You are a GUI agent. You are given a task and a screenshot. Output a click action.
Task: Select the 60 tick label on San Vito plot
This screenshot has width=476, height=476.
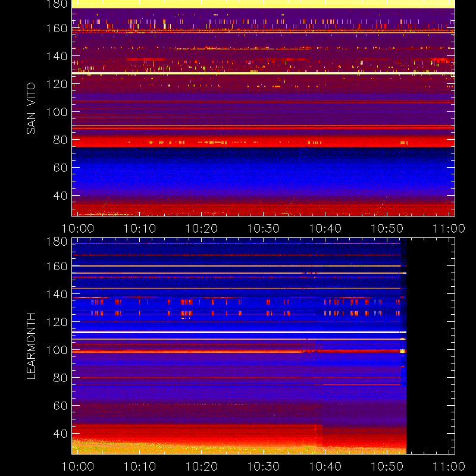click(x=60, y=168)
